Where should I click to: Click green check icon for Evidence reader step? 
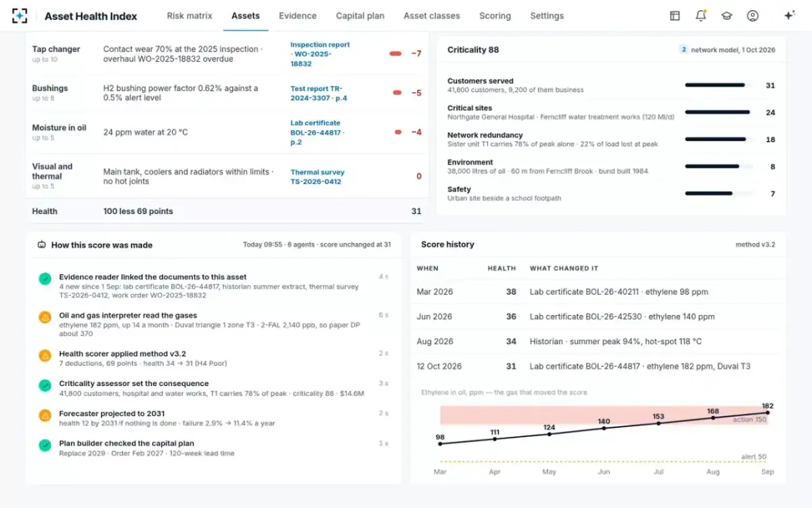45,278
